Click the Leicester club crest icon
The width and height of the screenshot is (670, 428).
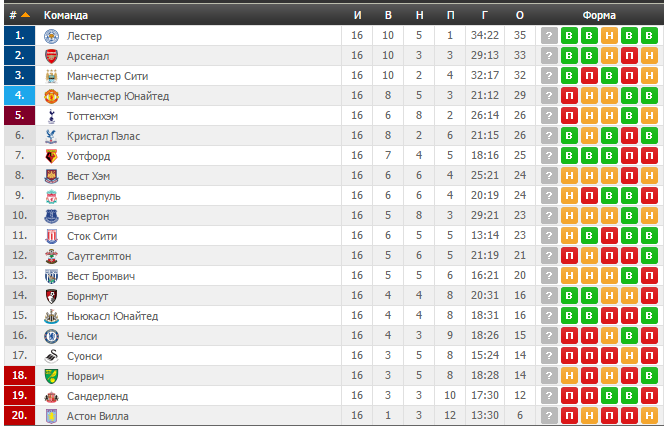coord(50,36)
